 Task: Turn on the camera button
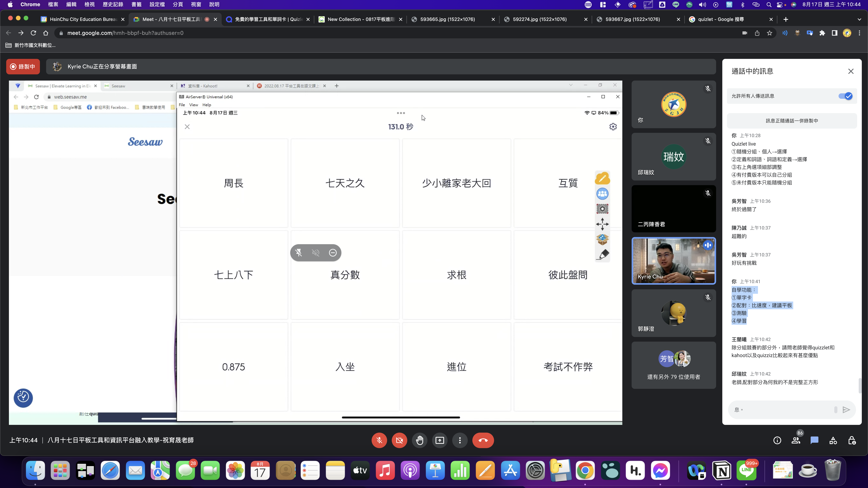(x=399, y=440)
